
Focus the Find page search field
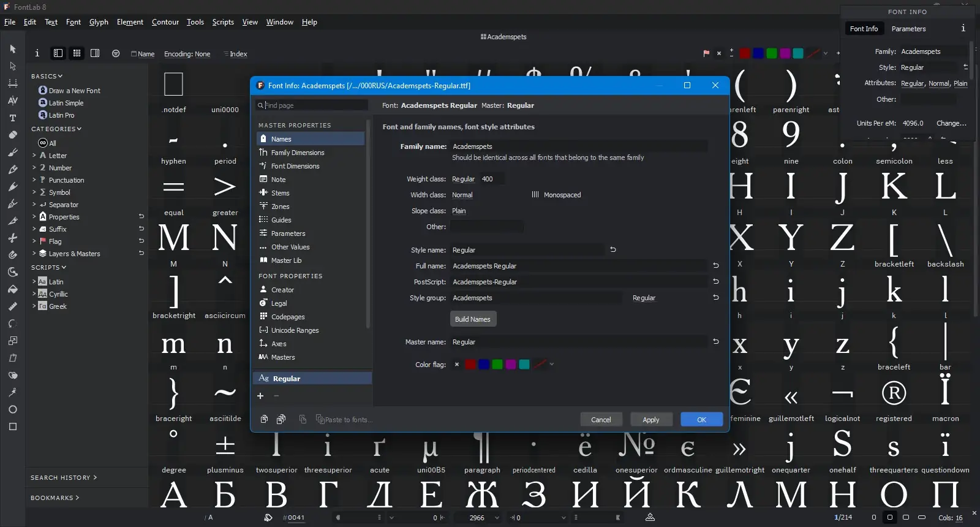[312, 105]
